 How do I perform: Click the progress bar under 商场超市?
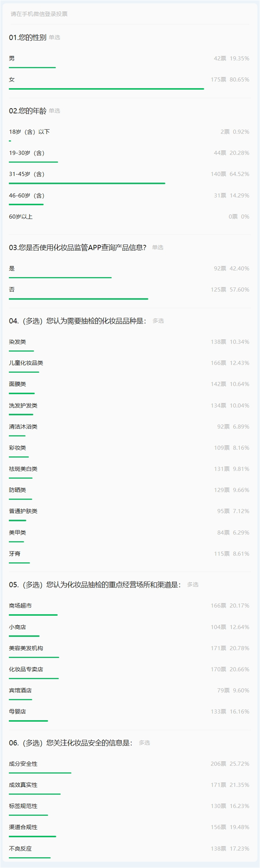(x=33, y=615)
